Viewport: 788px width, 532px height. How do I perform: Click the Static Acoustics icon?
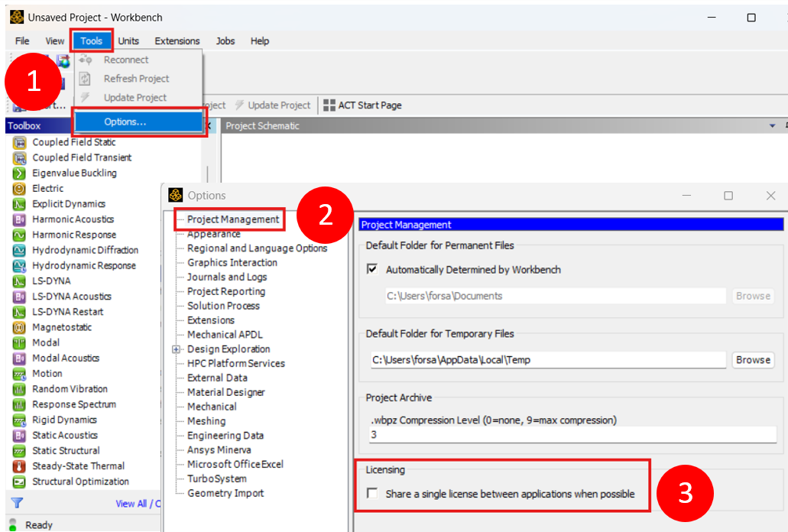pyautogui.click(x=19, y=436)
